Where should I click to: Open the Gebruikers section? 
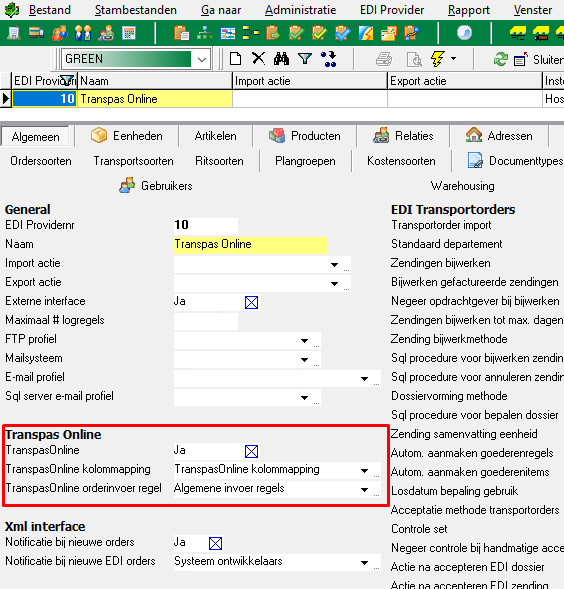point(156,186)
